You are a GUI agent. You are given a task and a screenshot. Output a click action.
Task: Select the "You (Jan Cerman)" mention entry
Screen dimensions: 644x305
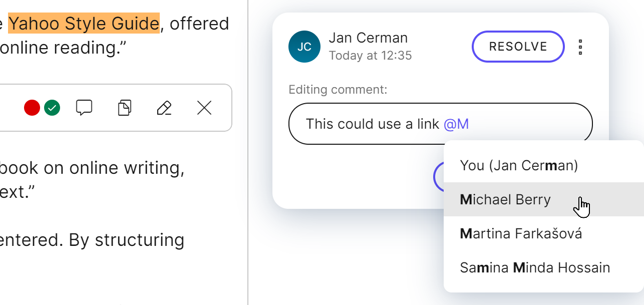(x=519, y=165)
